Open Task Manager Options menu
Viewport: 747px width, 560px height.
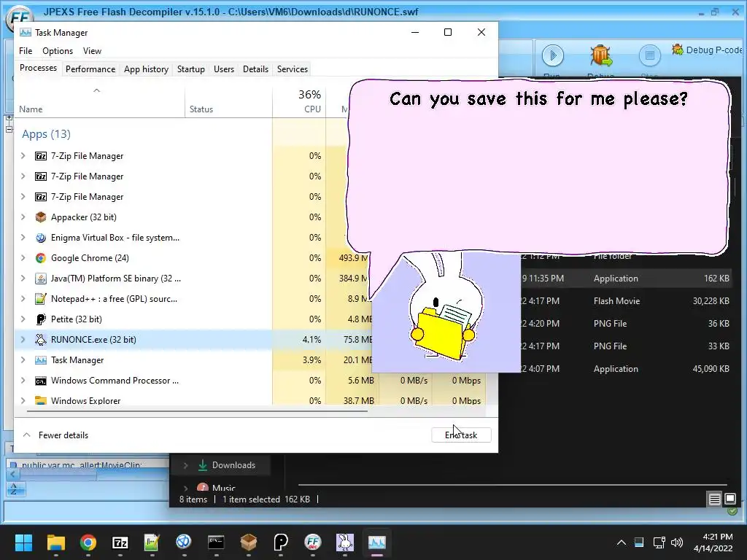pos(58,51)
